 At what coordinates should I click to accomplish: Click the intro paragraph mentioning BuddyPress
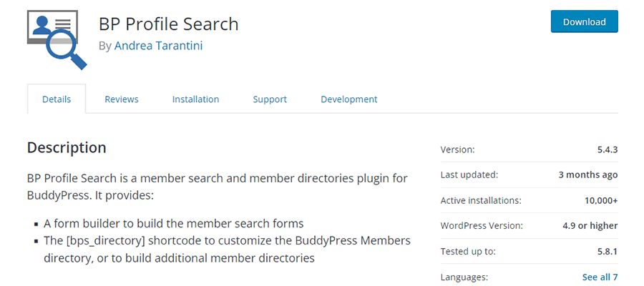pos(218,187)
